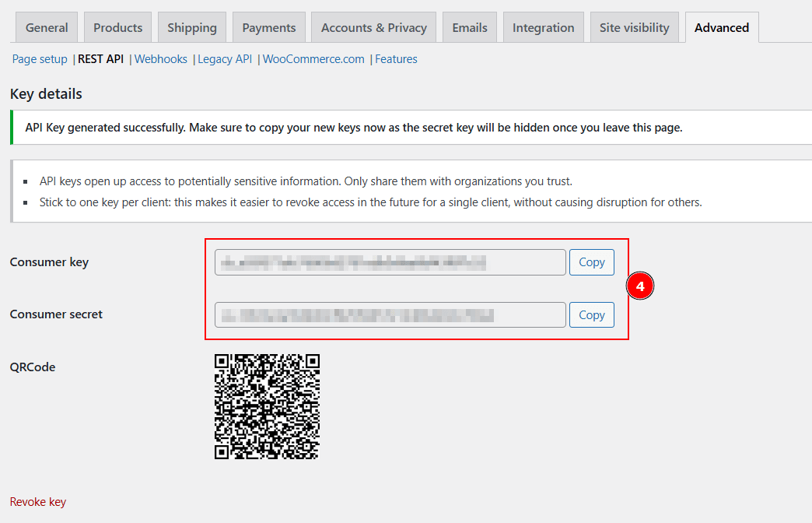Select the Accounts & Privacy tab
812x523 pixels.
click(374, 28)
